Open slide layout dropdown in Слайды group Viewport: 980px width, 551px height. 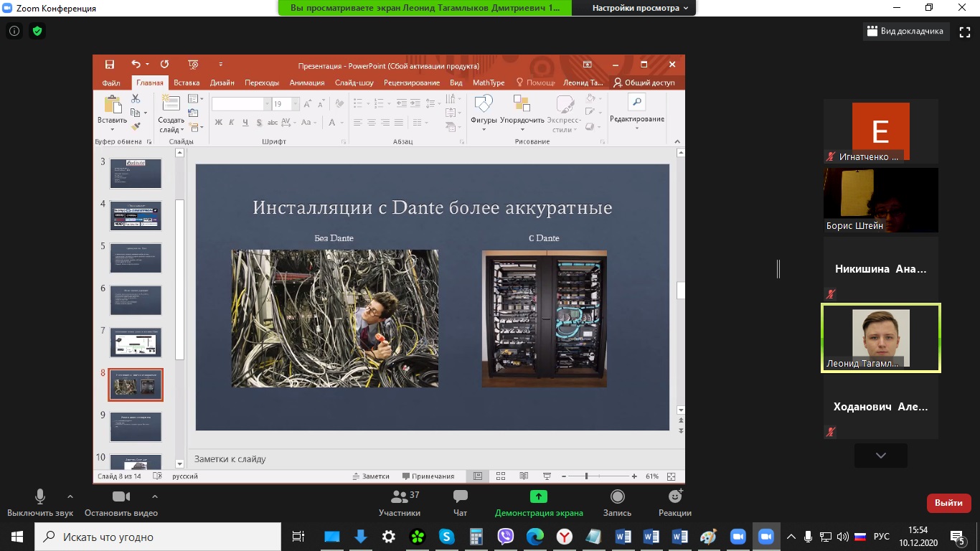click(x=195, y=99)
